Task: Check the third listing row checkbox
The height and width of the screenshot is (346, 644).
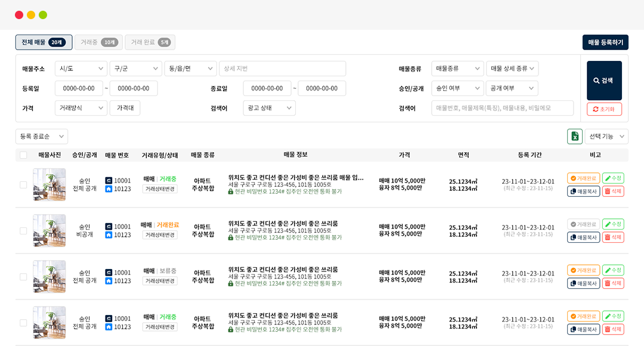Action: 23,277
